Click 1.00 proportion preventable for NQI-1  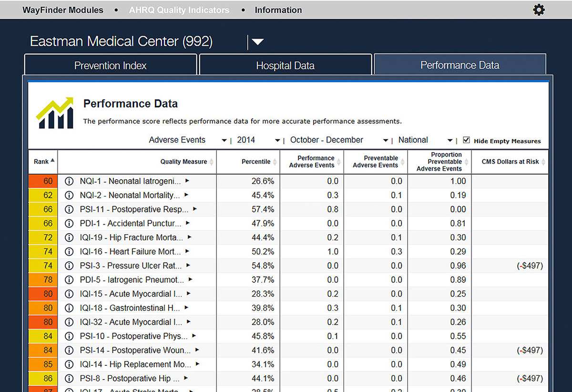tap(458, 181)
